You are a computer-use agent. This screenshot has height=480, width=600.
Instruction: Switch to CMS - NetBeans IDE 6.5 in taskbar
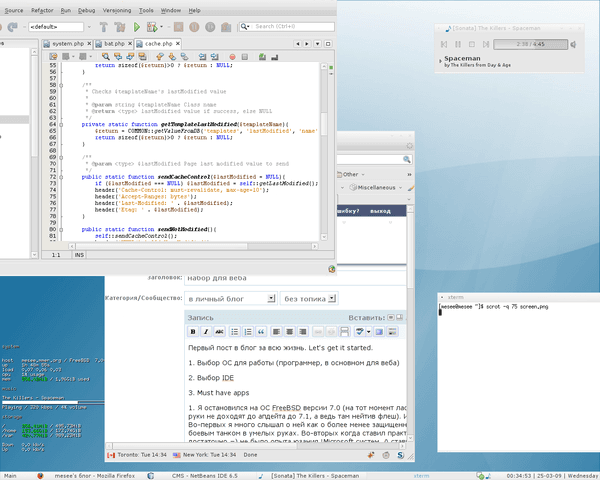tap(204, 476)
